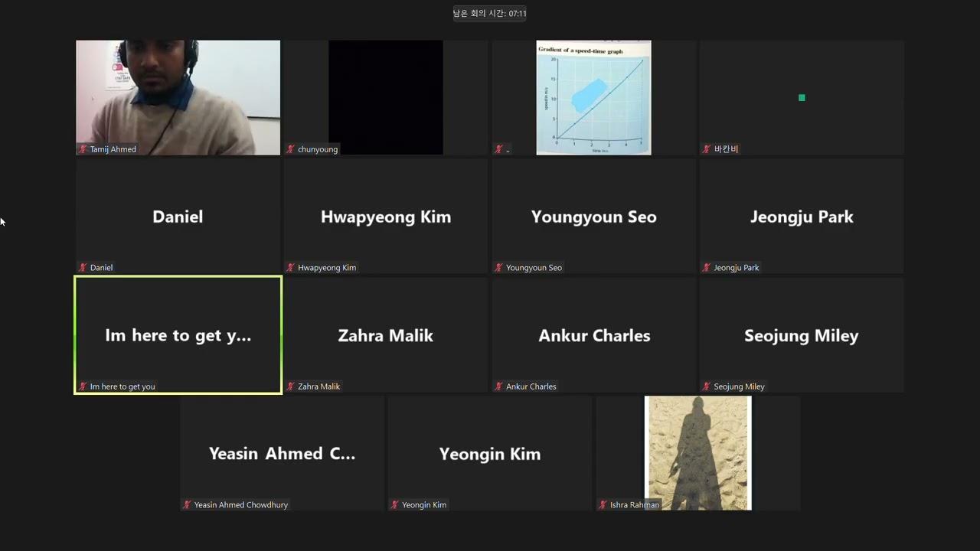The height and width of the screenshot is (551, 980).
Task: Click large Seojung Miley center name
Action: [802, 336]
